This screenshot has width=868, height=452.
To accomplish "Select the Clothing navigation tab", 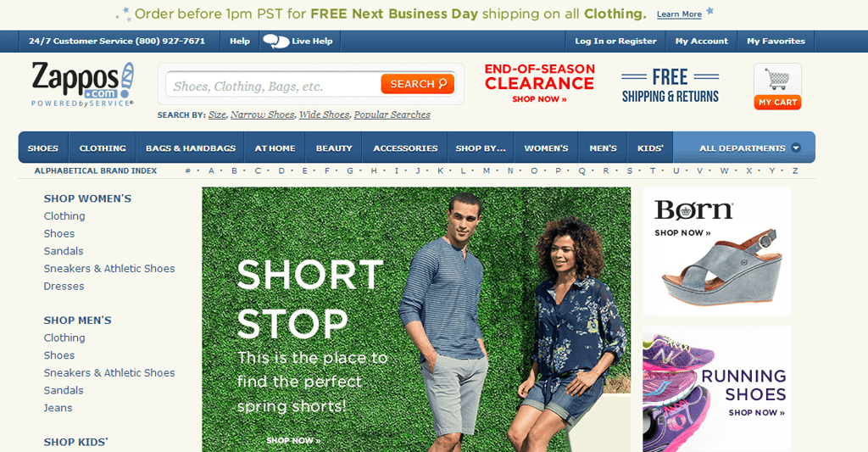I will pos(103,148).
